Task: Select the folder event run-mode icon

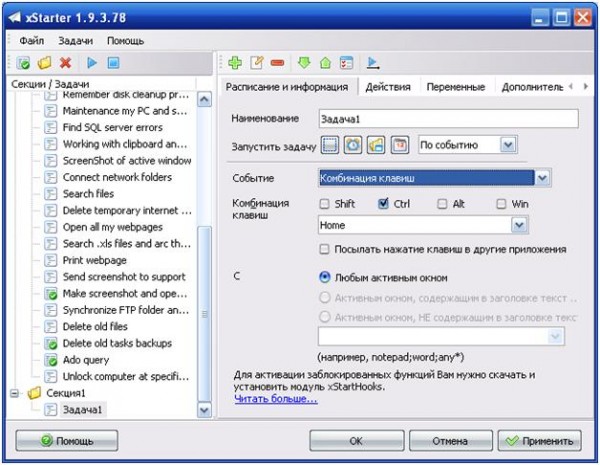Action: [x=376, y=145]
